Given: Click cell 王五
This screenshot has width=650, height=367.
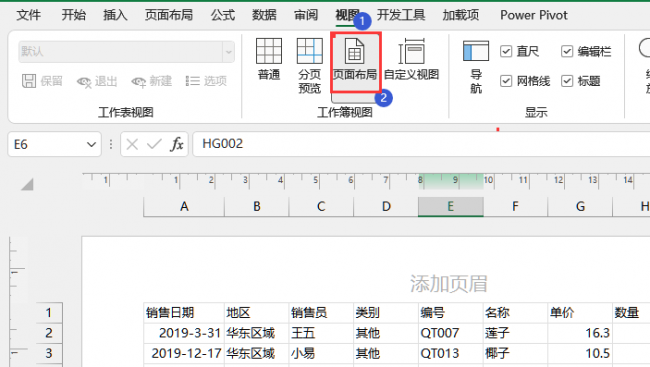Looking at the screenshot, I should [x=321, y=333].
